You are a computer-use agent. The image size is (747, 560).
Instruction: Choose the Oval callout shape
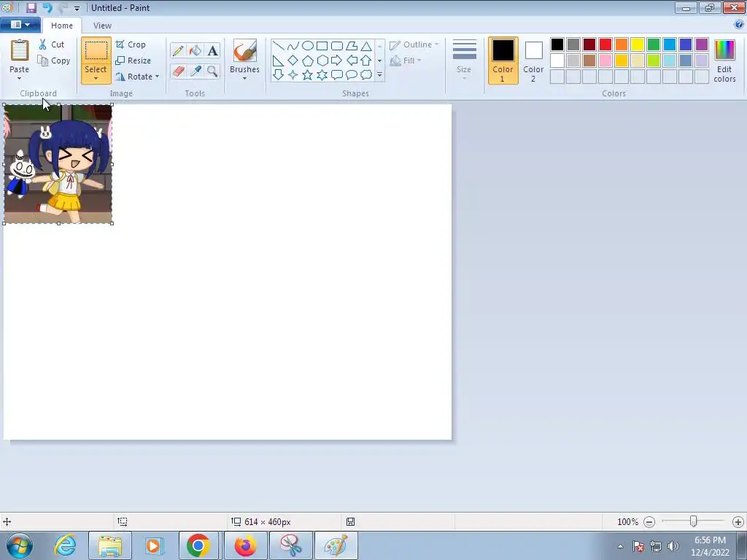coord(352,75)
